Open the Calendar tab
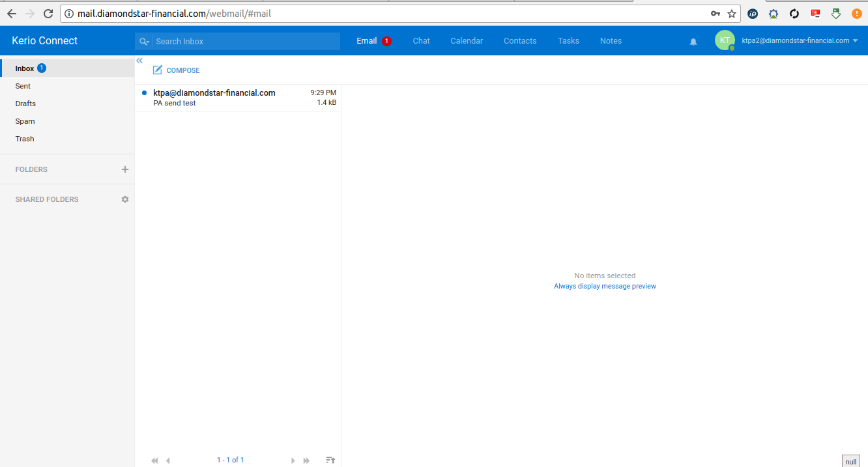 (467, 41)
